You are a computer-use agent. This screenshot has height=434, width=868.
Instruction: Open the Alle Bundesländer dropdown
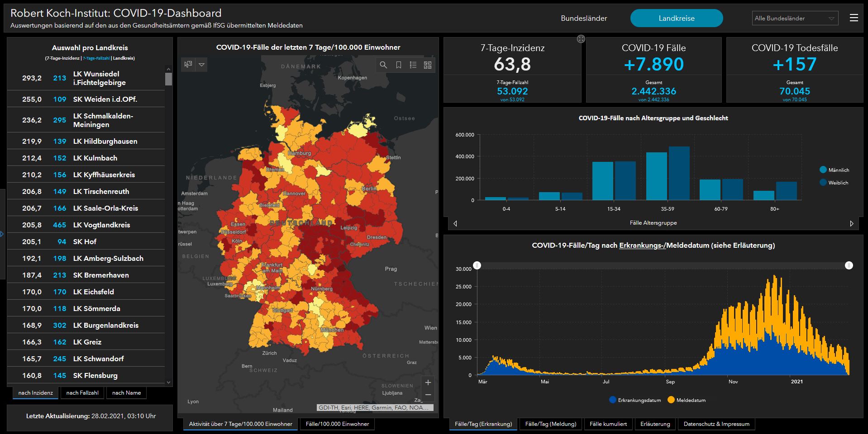(x=795, y=19)
